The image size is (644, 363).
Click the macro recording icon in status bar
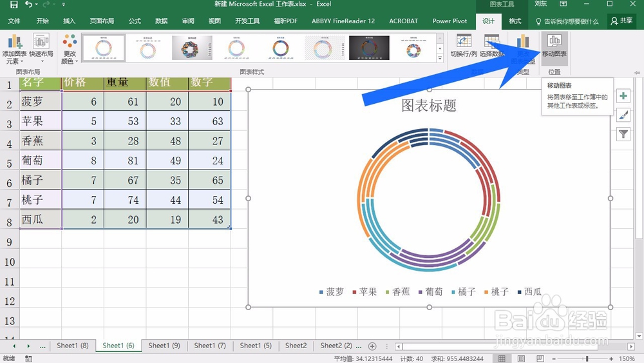[x=28, y=359]
